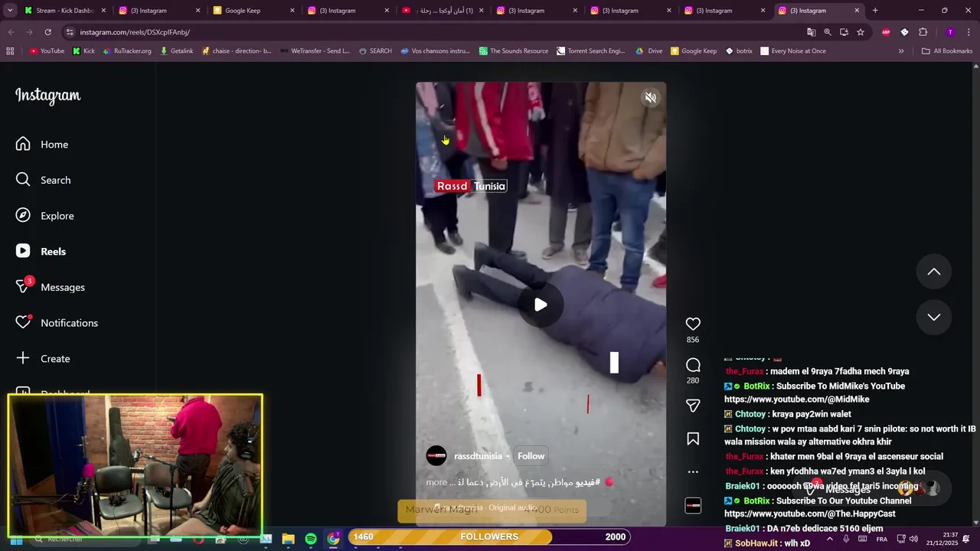Follow the rassdtunisia account
The image size is (980, 551).
[x=531, y=456]
